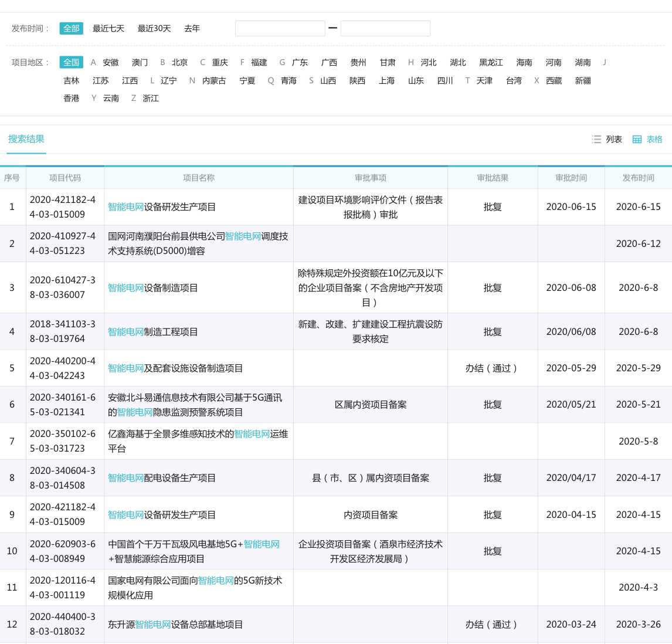Filter region by 吉林
Image resolution: width=672 pixels, height=644 pixels.
click(x=71, y=80)
